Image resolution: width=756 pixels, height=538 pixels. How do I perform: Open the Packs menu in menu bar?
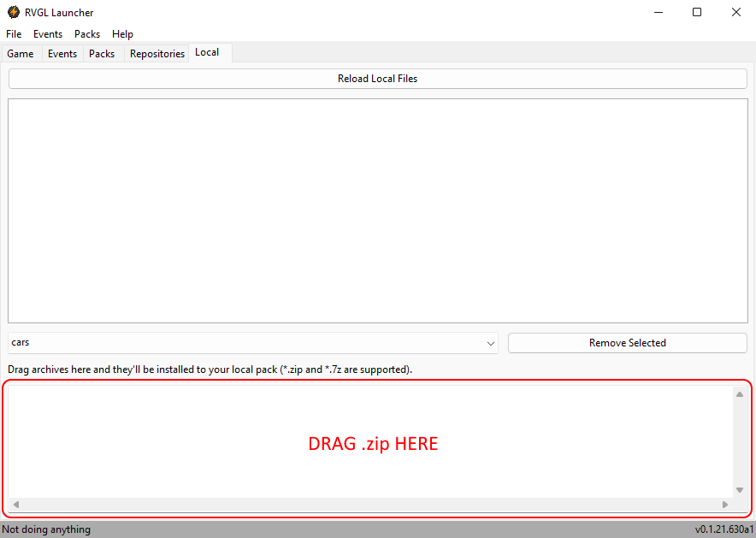(87, 34)
